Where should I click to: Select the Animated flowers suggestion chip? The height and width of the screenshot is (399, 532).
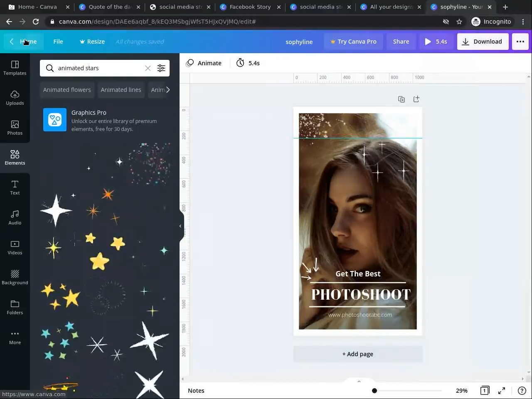pyautogui.click(x=67, y=90)
